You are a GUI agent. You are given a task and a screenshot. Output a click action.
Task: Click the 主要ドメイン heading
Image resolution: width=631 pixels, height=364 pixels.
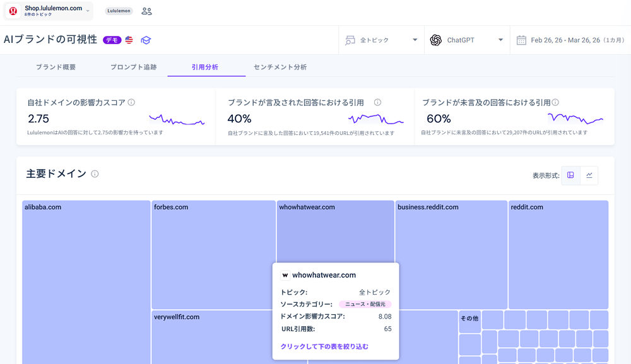[56, 173]
